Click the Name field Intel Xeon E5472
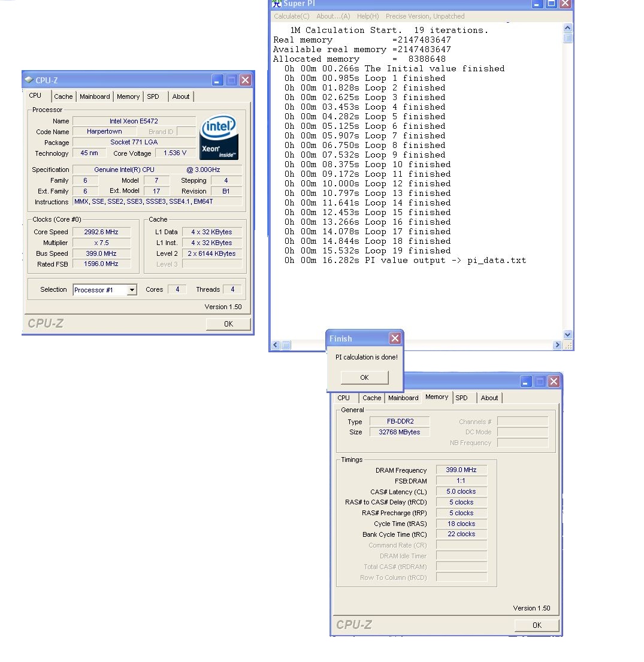Viewport: 644px width, 662px height. [x=134, y=121]
